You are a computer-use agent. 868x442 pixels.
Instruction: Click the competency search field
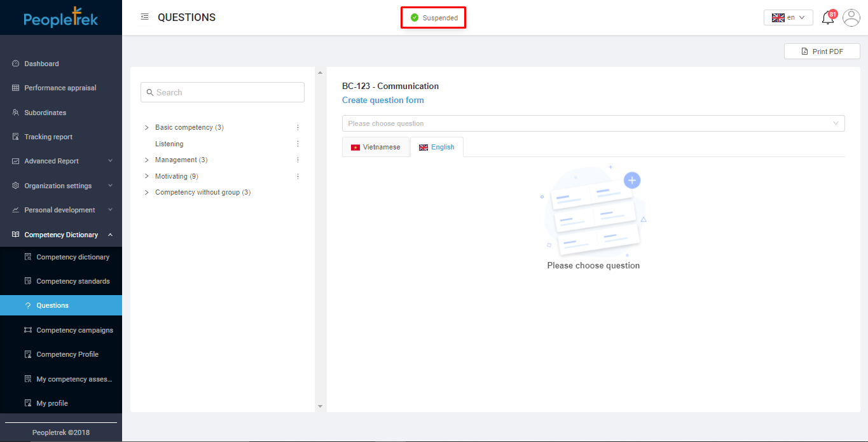tap(223, 92)
